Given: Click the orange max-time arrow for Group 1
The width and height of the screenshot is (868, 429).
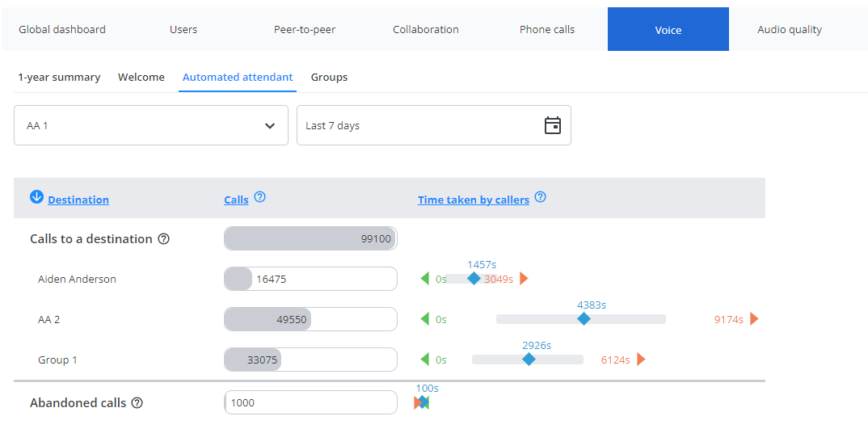Looking at the screenshot, I should (641, 360).
